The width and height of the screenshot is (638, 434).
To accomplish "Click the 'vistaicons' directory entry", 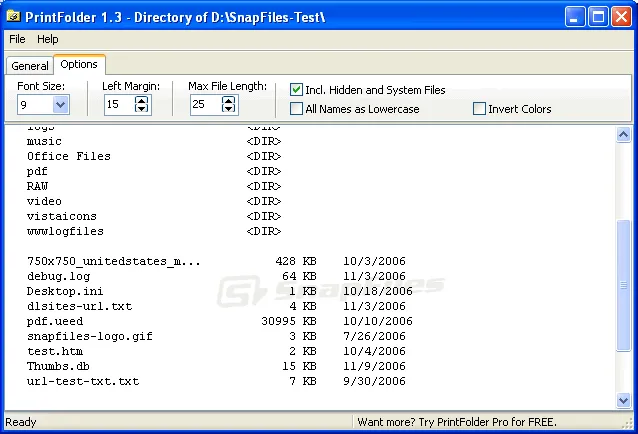I will point(62,216).
